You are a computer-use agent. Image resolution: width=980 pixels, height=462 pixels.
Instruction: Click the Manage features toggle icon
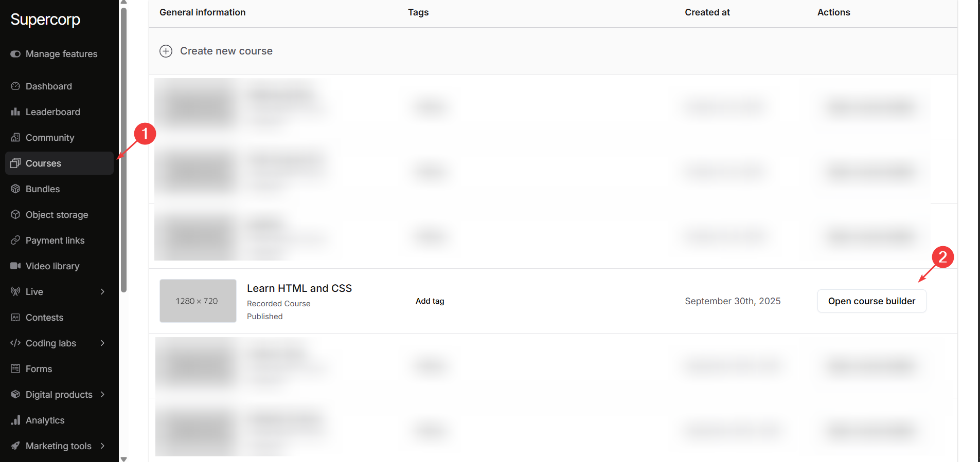(x=15, y=54)
